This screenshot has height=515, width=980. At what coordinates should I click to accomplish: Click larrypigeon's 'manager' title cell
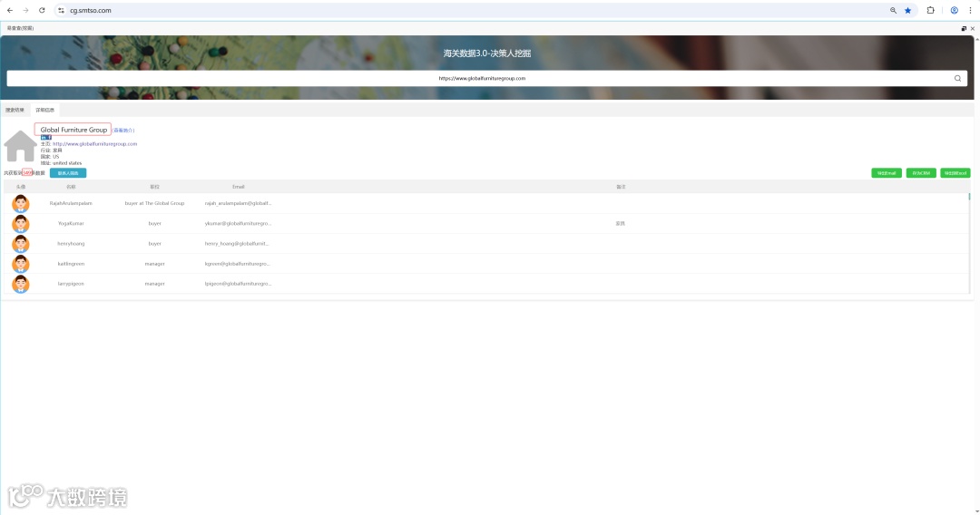155,284
